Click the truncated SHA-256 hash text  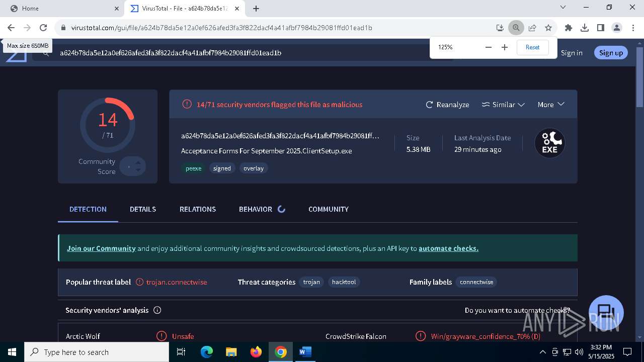click(x=280, y=136)
